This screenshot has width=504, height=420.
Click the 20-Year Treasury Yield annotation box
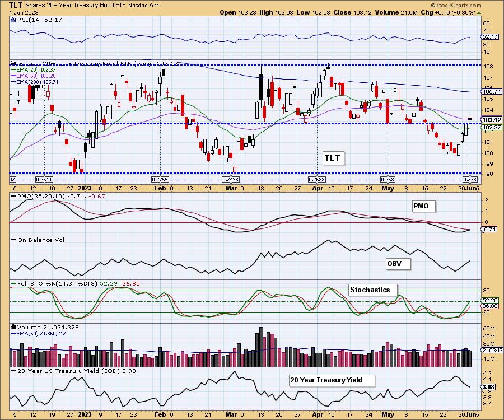[332, 380]
